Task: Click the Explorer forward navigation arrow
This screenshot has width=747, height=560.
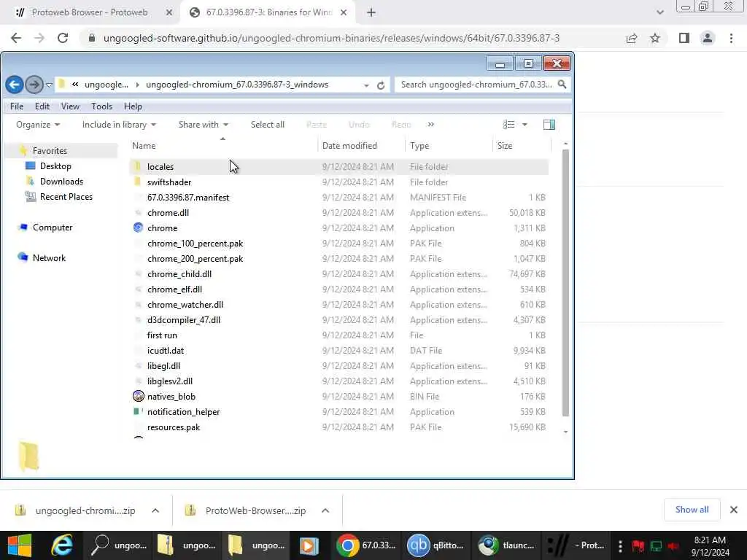Action: (34, 85)
